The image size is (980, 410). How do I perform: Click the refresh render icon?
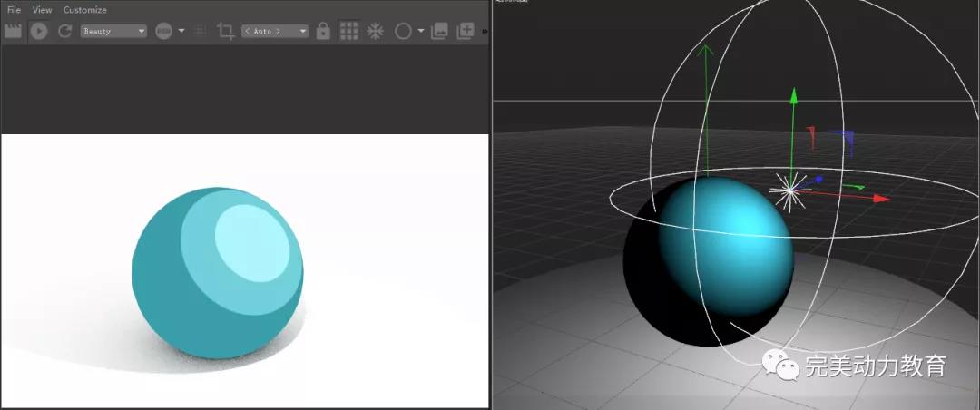click(x=64, y=31)
